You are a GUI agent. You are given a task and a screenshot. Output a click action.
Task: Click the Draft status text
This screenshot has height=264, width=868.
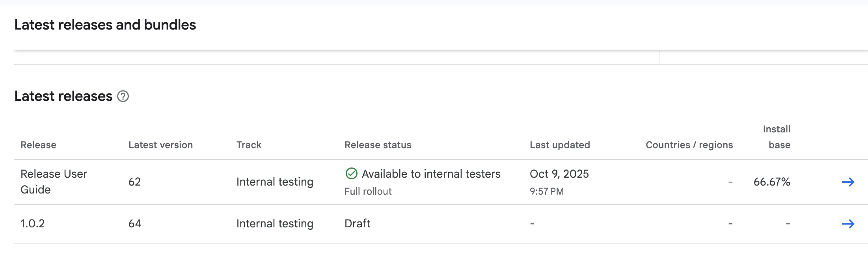(x=357, y=224)
